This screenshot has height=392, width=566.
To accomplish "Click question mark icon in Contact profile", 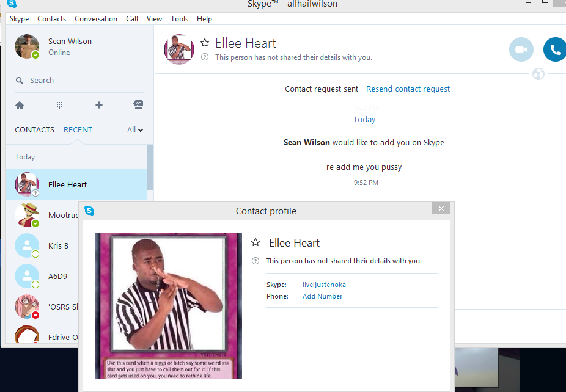I will tap(255, 261).
